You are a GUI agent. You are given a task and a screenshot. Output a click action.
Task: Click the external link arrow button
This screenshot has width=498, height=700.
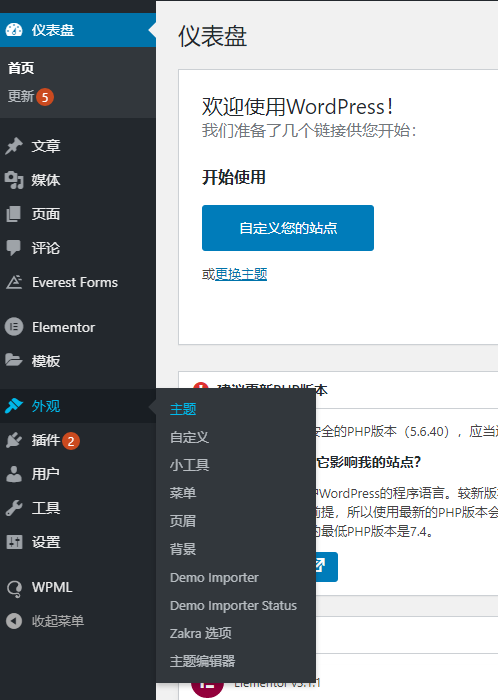[327, 567]
